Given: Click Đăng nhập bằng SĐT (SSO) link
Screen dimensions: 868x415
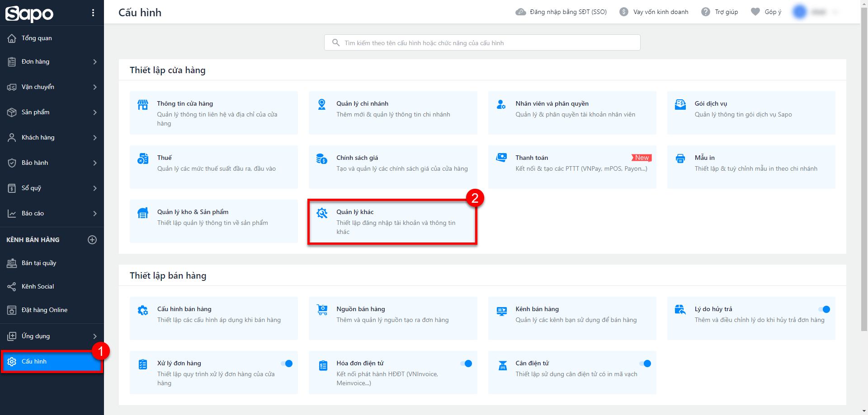Looking at the screenshot, I should pos(561,12).
